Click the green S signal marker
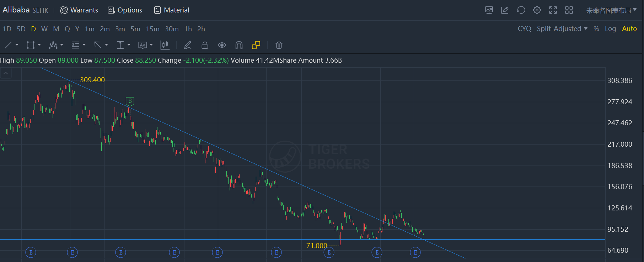The height and width of the screenshot is (262, 644). point(130,101)
